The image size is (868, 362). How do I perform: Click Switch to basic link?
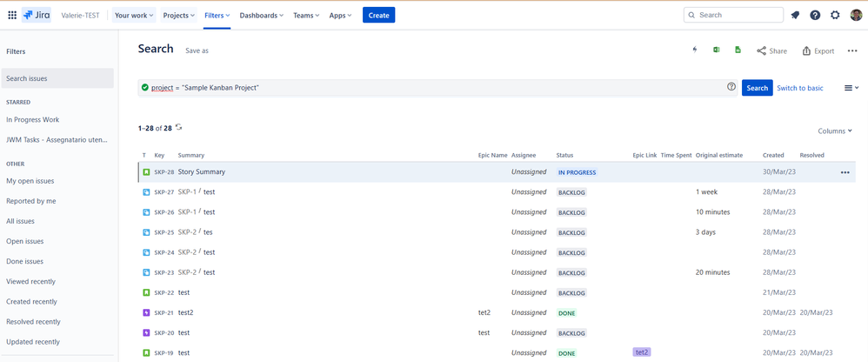point(799,88)
